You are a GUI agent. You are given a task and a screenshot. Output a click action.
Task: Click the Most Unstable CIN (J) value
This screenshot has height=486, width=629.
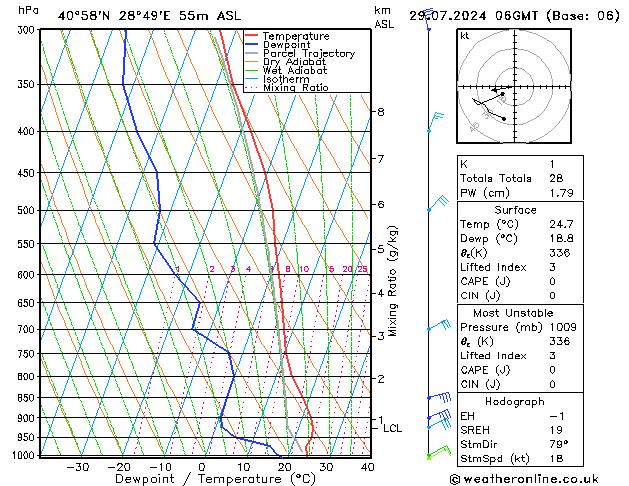click(x=552, y=384)
